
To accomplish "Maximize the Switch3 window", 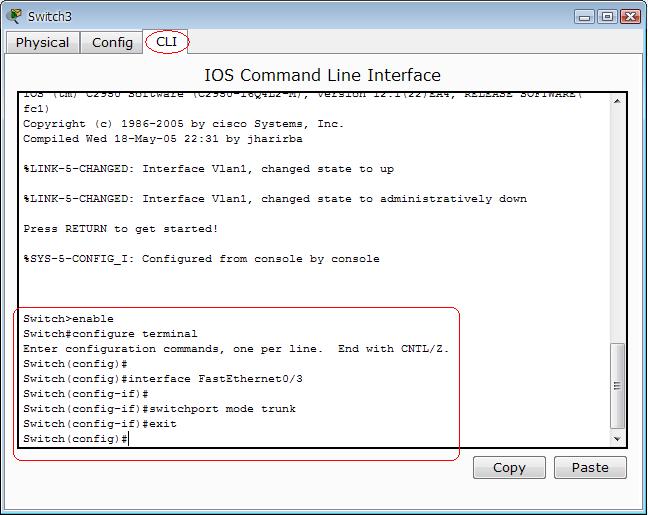I will click(x=607, y=17).
